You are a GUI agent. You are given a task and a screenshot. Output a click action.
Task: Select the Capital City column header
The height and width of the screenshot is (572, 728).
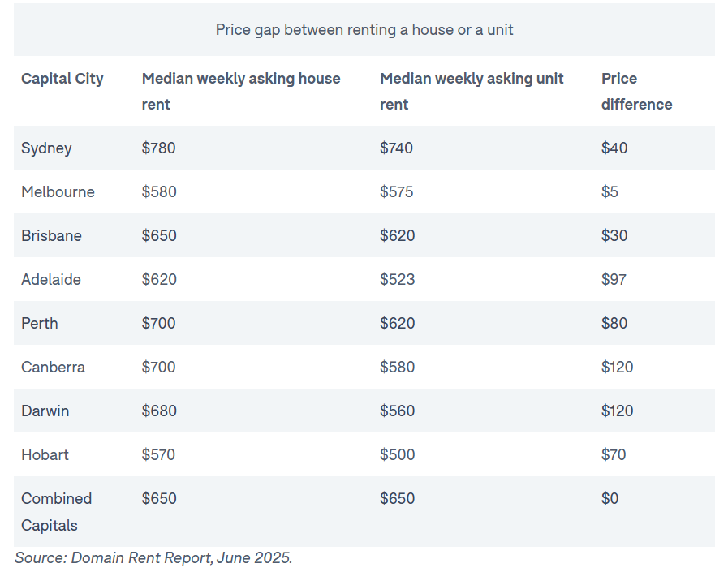(x=62, y=79)
